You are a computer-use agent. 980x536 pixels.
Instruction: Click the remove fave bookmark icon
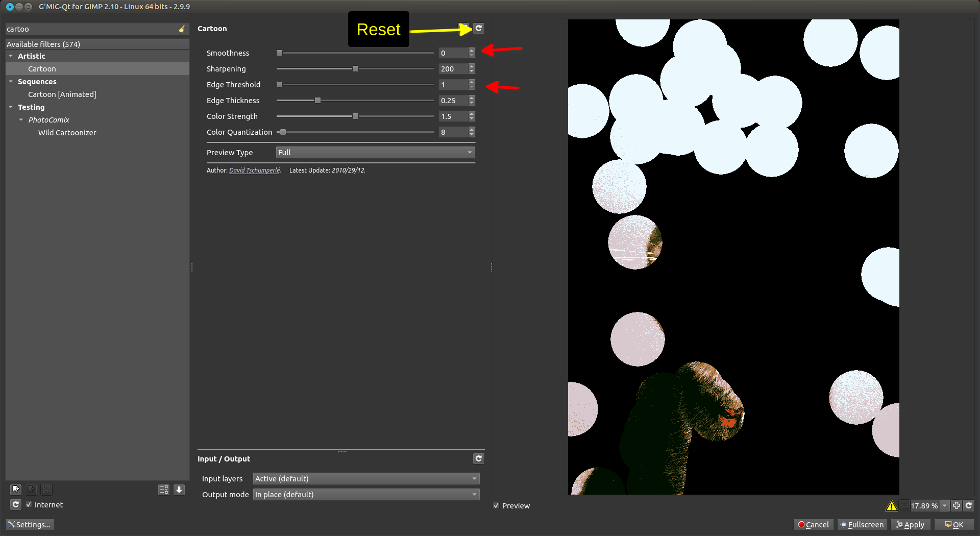31,490
